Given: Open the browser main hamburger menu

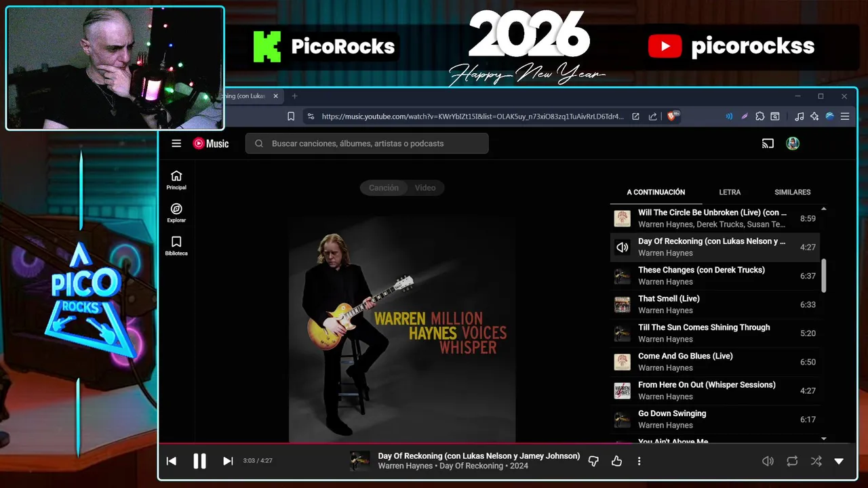Looking at the screenshot, I should pyautogui.click(x=845, y=117).
